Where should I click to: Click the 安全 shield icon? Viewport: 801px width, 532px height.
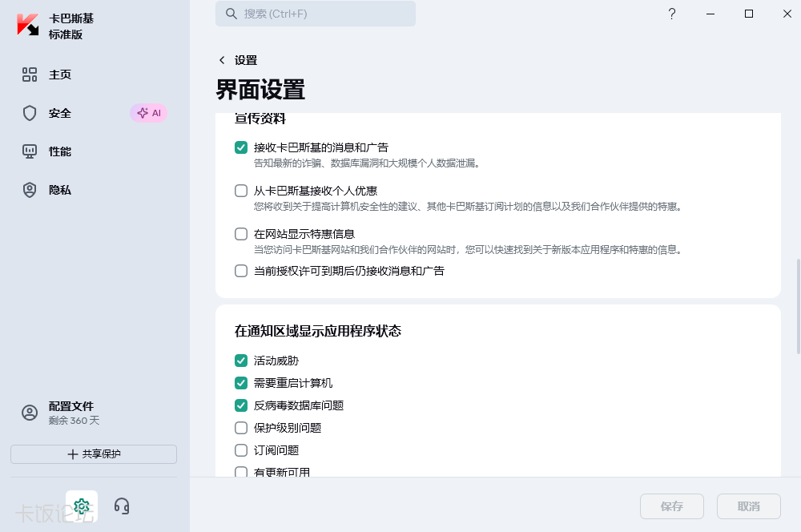coord(30,113)
